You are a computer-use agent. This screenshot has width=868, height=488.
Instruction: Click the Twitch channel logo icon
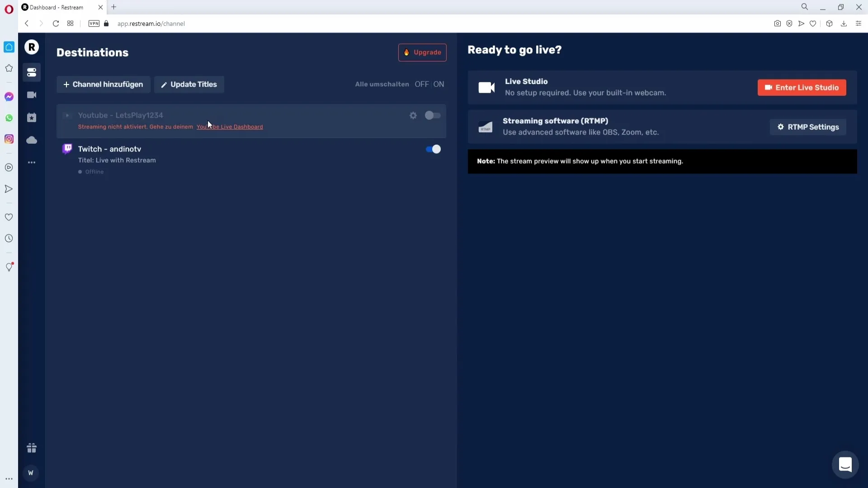(x=67, y=149)
